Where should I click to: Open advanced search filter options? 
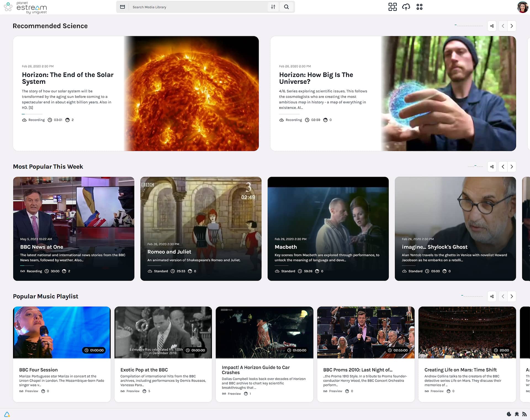point(273,7)
